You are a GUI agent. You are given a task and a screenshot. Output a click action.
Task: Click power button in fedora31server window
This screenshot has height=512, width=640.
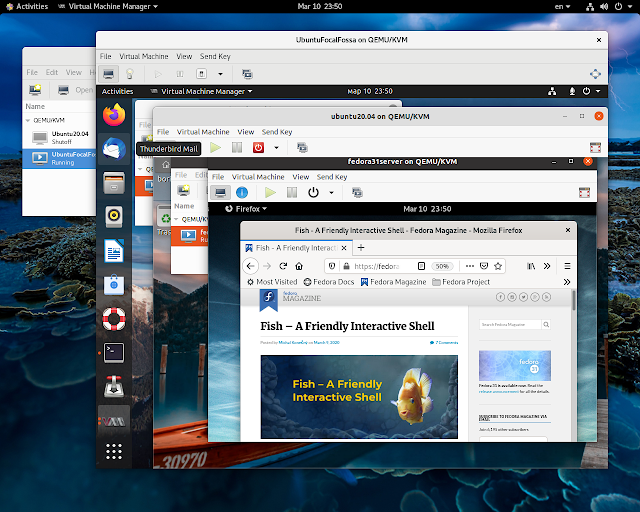[313, 192]
